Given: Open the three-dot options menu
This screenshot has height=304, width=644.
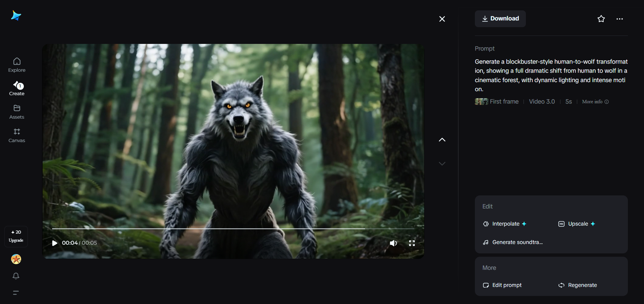Looking at the screenshot, I should (620, 19).
